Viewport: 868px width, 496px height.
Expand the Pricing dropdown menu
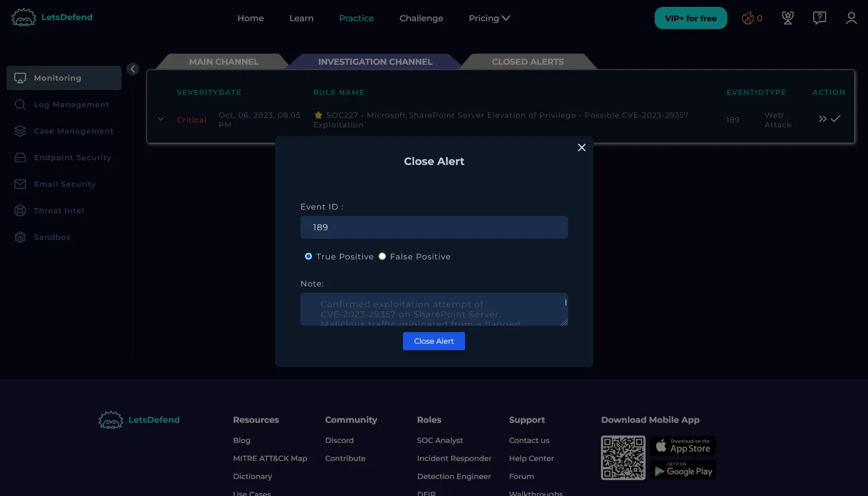pyautogui.click(x=489, y=18)
